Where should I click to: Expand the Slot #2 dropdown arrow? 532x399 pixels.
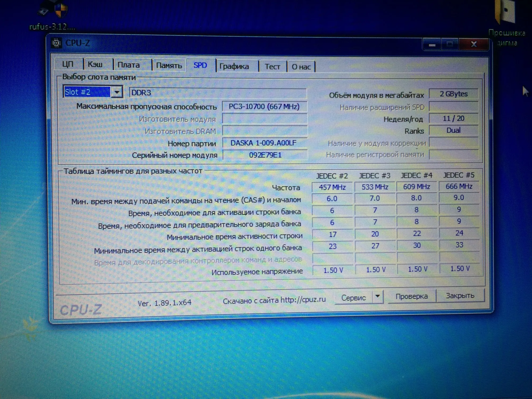click(x=117, y=92)
